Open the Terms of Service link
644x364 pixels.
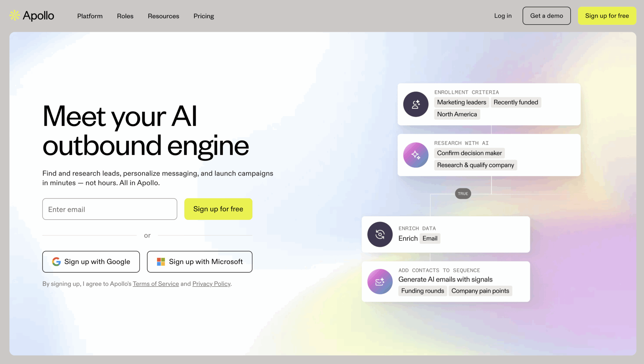pyautogui.click(x=156, y=284)
